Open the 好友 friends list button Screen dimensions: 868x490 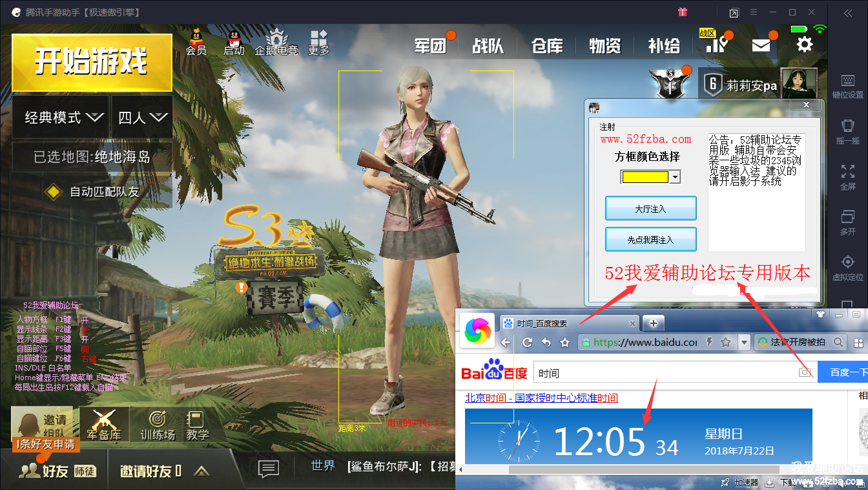57,471
